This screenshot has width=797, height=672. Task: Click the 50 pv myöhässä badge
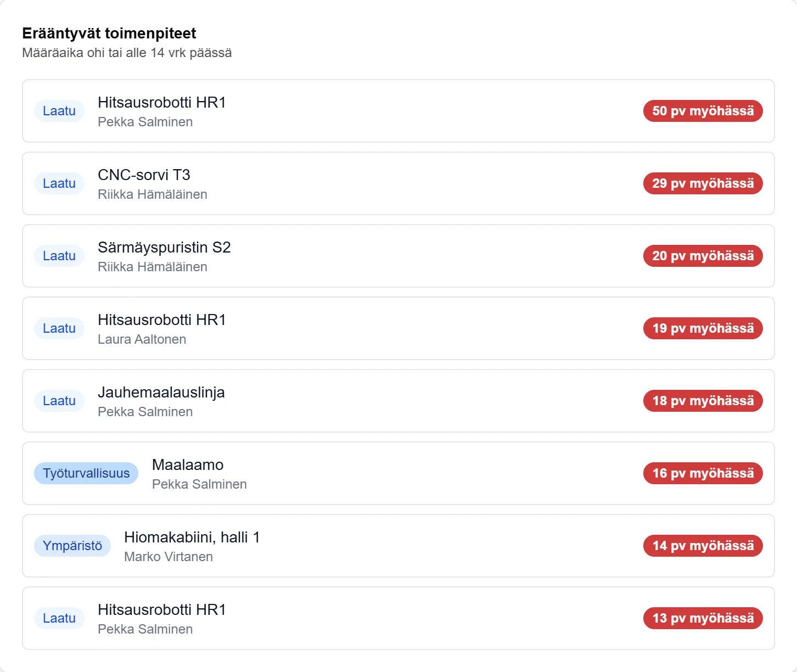click(703, 111)
